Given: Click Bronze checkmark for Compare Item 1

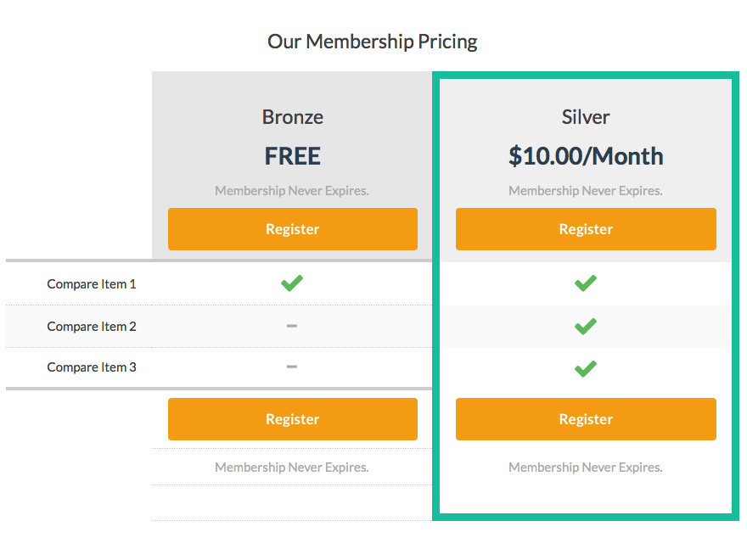Looking at the screenshot, I should [291, 283].
